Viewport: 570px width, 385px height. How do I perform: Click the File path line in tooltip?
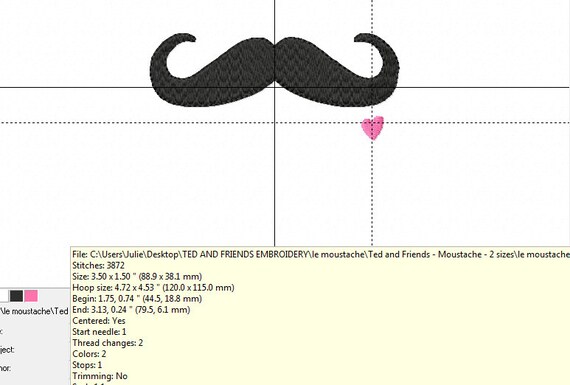pos(321,254)
